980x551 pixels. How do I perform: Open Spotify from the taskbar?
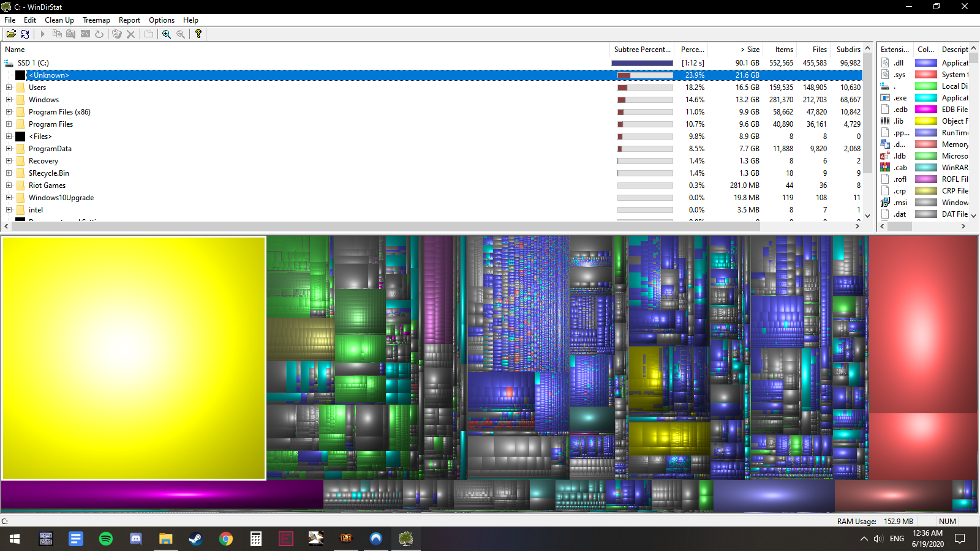(x=106, y=539)
